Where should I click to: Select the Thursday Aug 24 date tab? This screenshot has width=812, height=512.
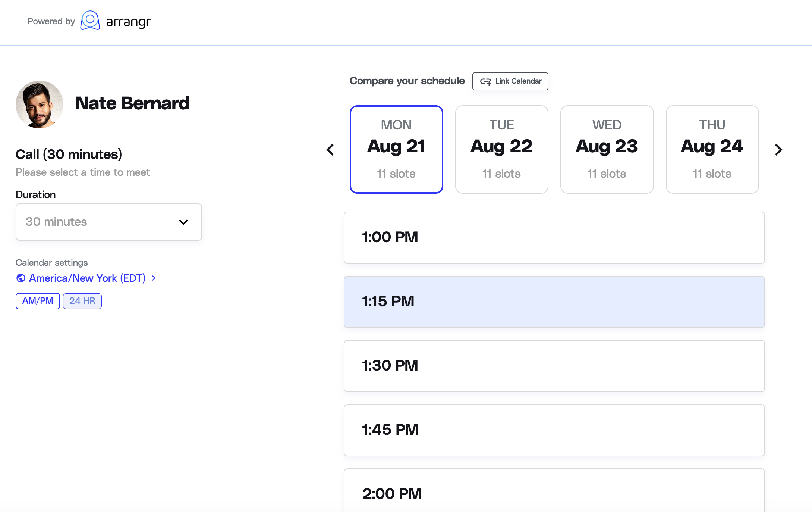coord(712,149)
